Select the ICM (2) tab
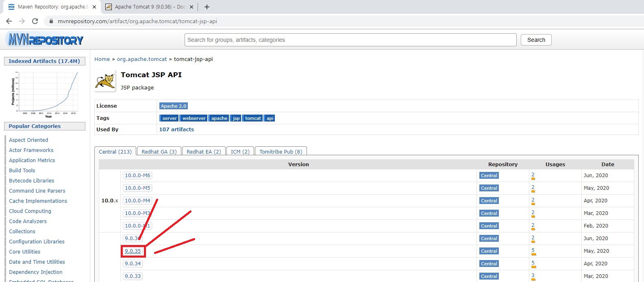This screenshot has width=644, height=282. pos(240,152)
